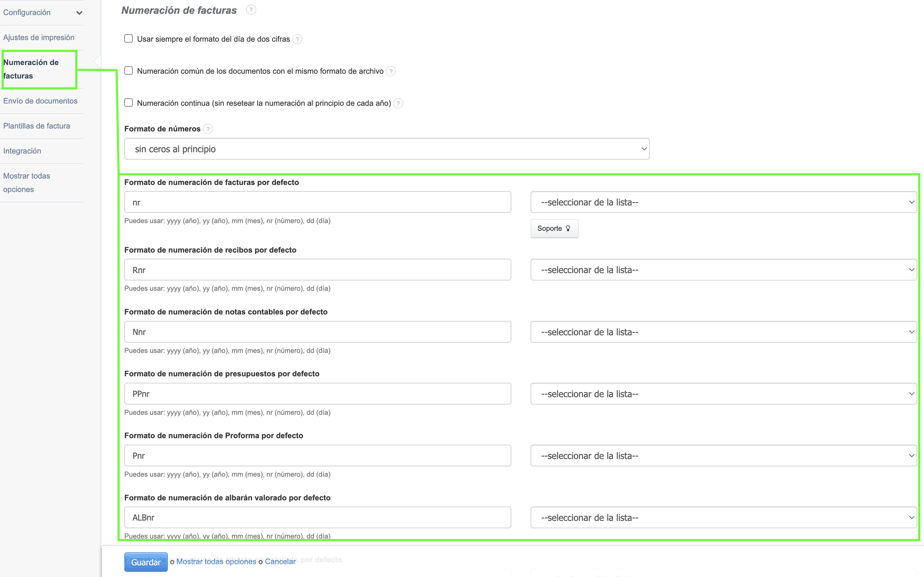
Task: Open Envío de documentos sidebar item
Action: coord(40,101)
